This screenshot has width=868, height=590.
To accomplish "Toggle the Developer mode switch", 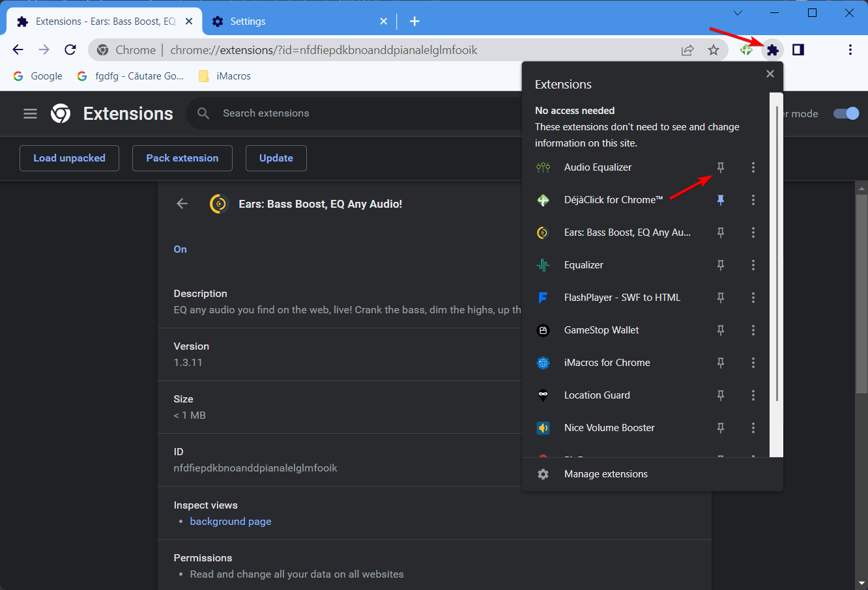I will [x=846, y=113].
